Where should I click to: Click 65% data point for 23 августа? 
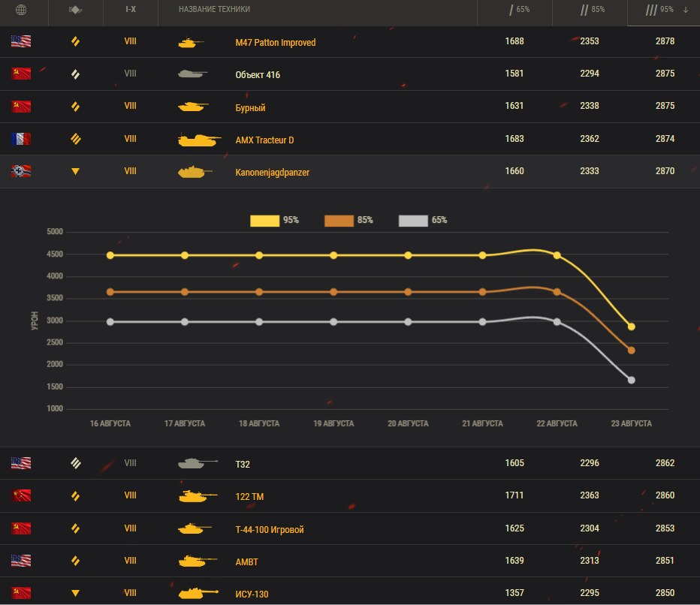point(631,380)
